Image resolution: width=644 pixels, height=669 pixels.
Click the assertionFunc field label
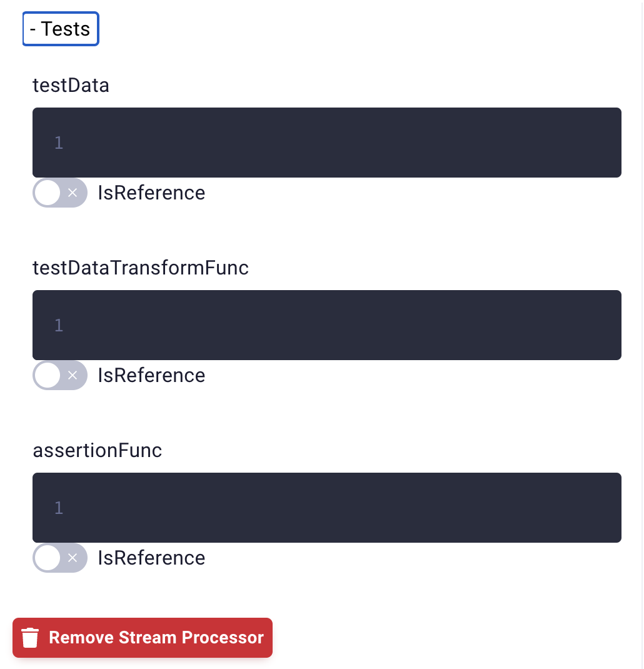point(98,451)
